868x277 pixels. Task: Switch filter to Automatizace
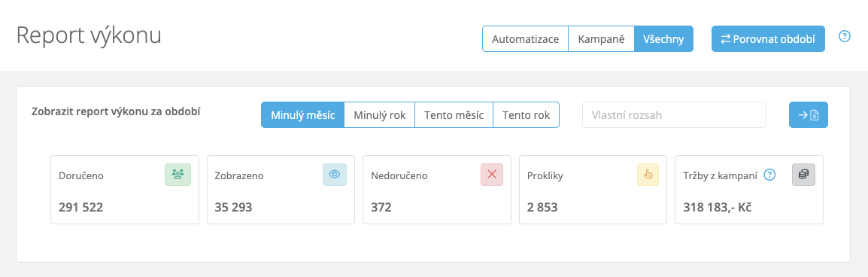tap(525, 39)
